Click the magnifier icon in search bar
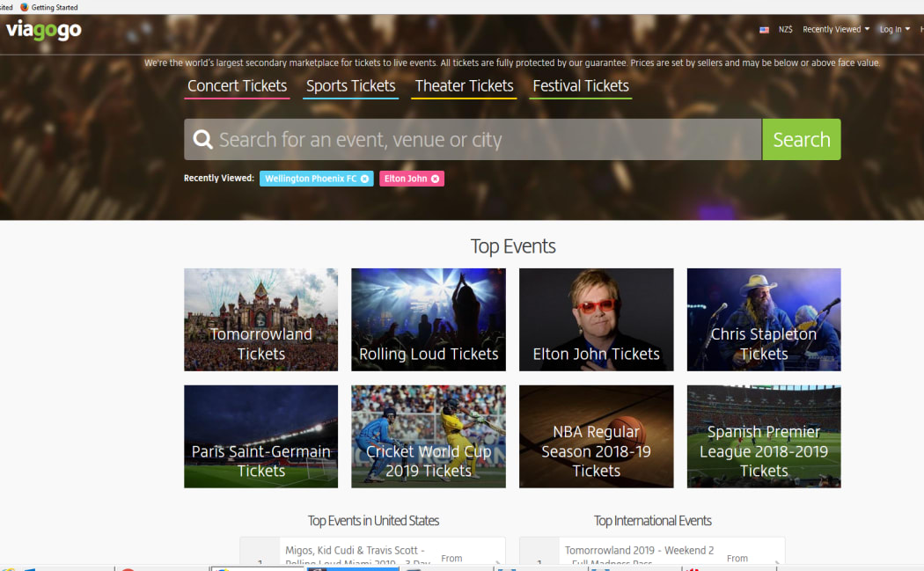 click(202, 140)
